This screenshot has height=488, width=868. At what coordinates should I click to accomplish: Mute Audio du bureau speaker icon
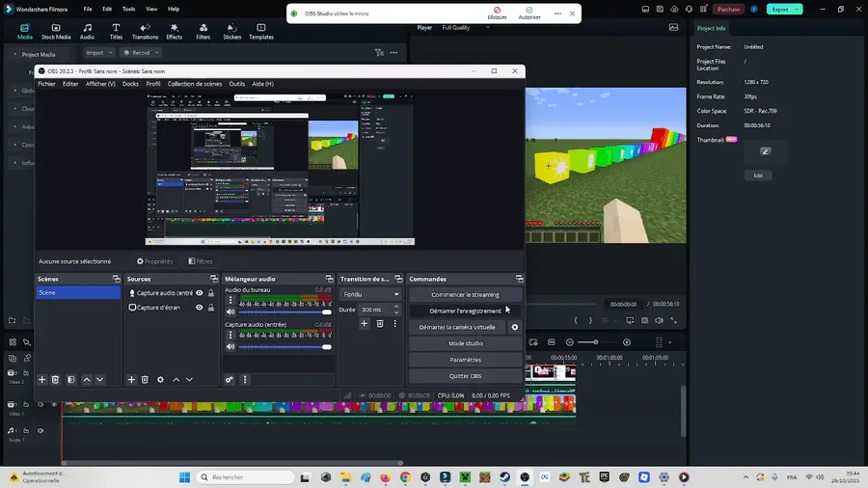(231, 312)
